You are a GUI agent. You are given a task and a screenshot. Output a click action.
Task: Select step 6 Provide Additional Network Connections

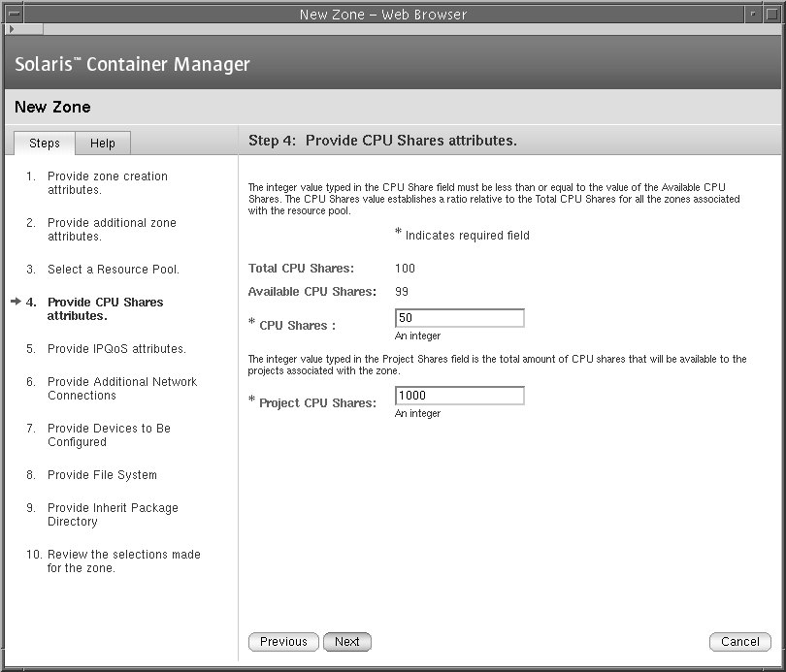pyautogui.click(x=122, y=389)
